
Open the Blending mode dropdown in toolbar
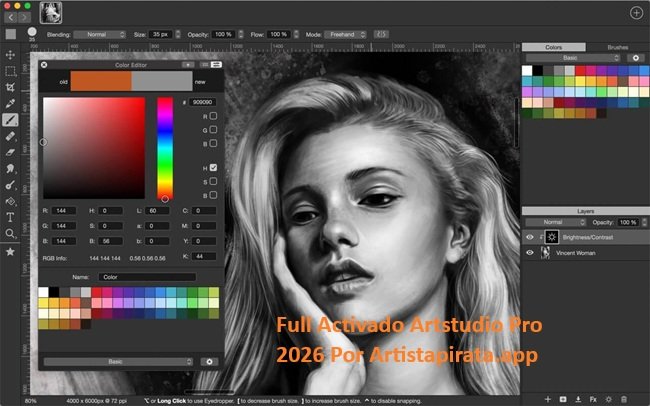click(x=99, y=34)
